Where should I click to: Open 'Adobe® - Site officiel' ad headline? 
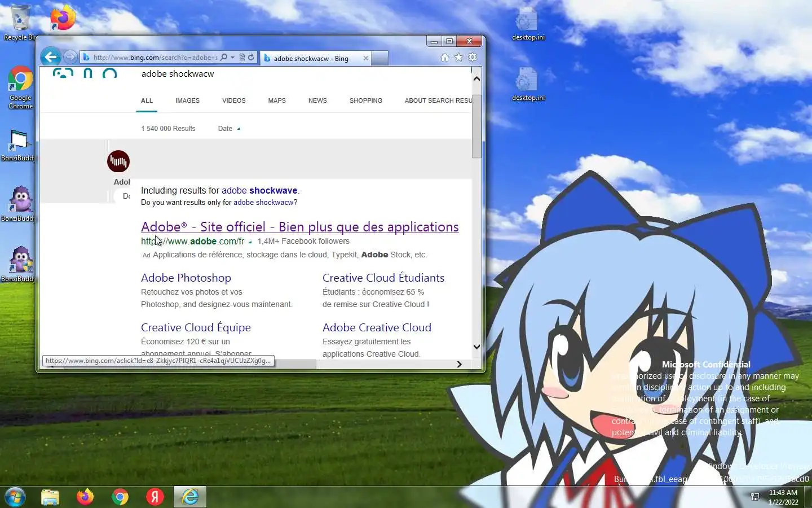pos(299,227)
